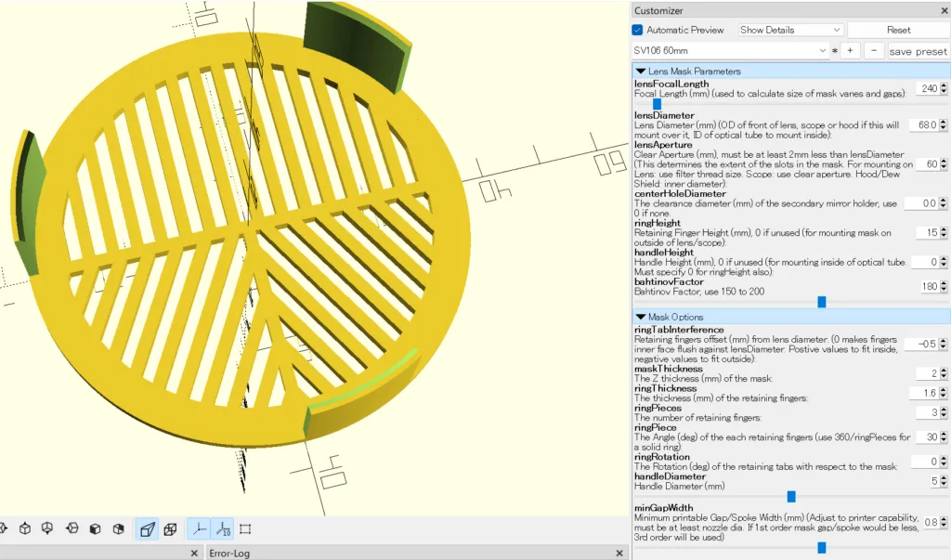Open the Show Details dropdown
Screen dimensions: 951x560
[790, 30]
